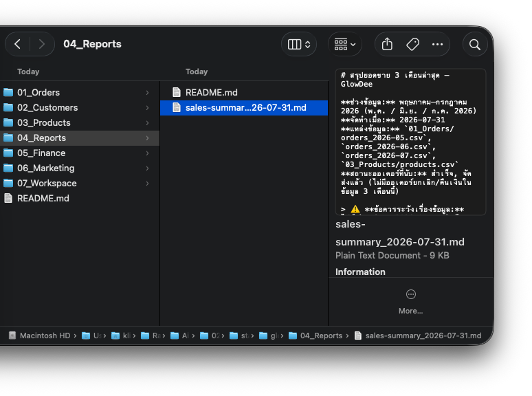532x396 pixels.
Task: Click sales-summary_2026-07-31.md in path bar
Action: point(418,335)
